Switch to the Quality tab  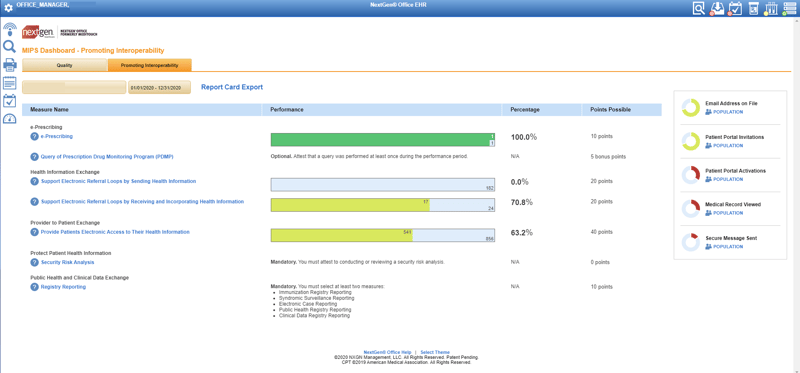65,65
